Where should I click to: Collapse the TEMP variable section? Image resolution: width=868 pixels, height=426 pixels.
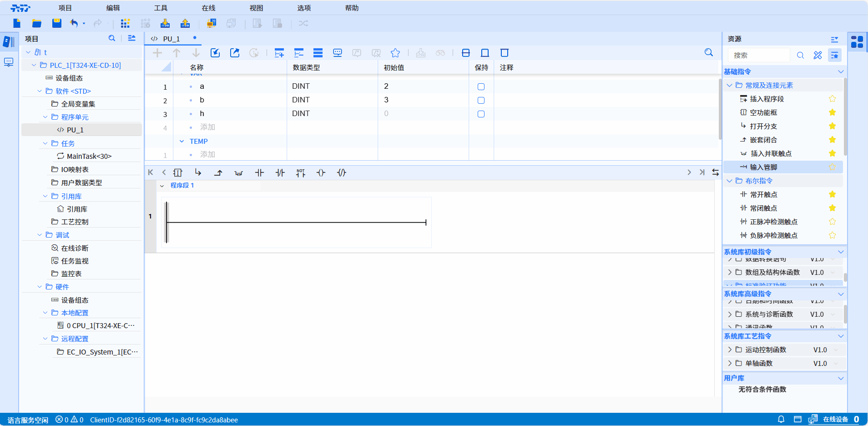point(182,142)
